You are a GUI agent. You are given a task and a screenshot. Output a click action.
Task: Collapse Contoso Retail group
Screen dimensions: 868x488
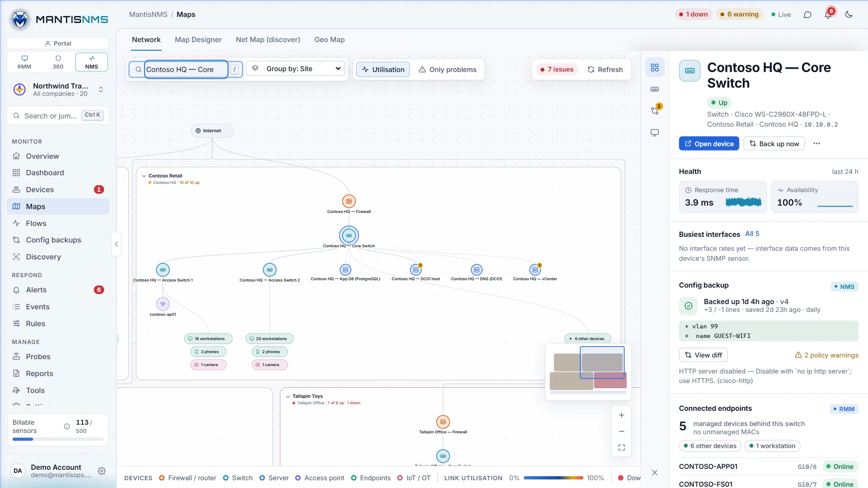[144, 176]
